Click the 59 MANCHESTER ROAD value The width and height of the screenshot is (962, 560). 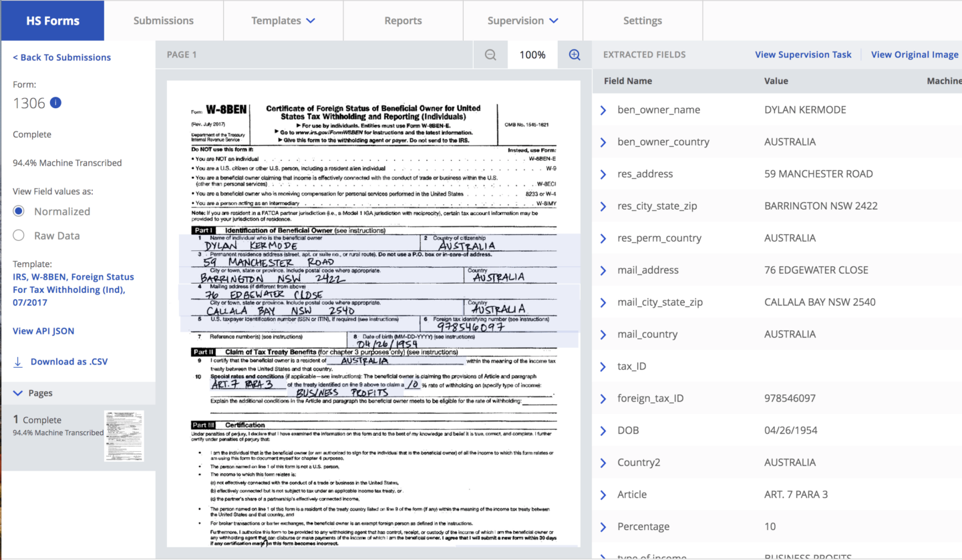click(818, 174)
